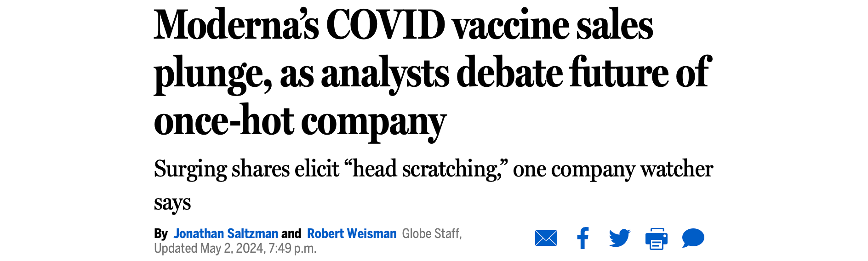868x261 pixels.
Task: Click the word "says" ending the subheadline
Action: pyautogui.click(x=172, y=203)
